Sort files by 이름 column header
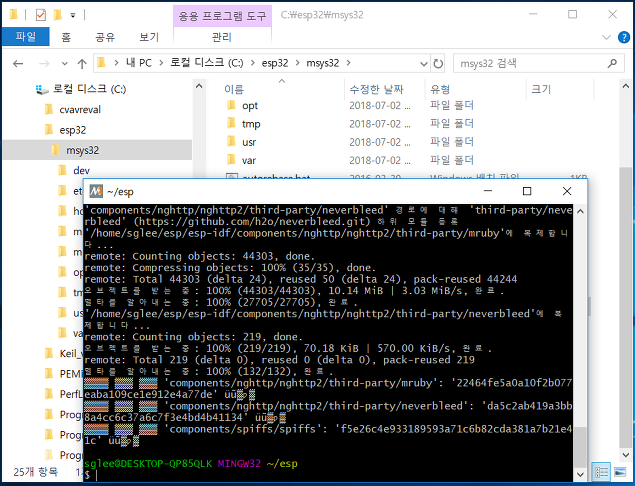Screen dimensions: 635x486 (234, 89)
